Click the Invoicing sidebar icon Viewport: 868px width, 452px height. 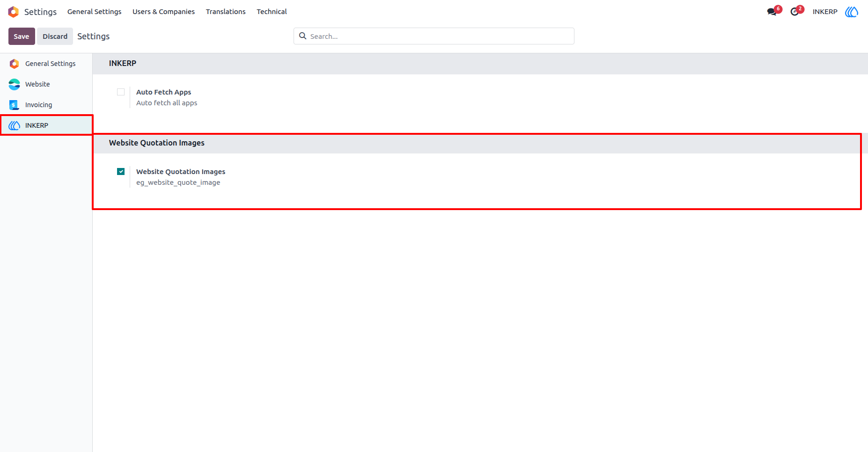(x=15, y=105)
